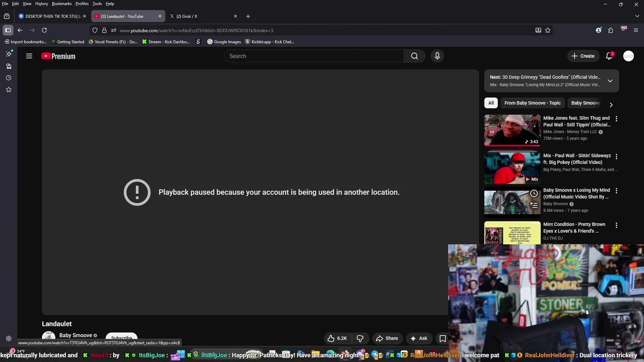Open site permissions icon in address bar
This screenshot has width=644, height=362.
pyautogui.click(x=113, y=30)
